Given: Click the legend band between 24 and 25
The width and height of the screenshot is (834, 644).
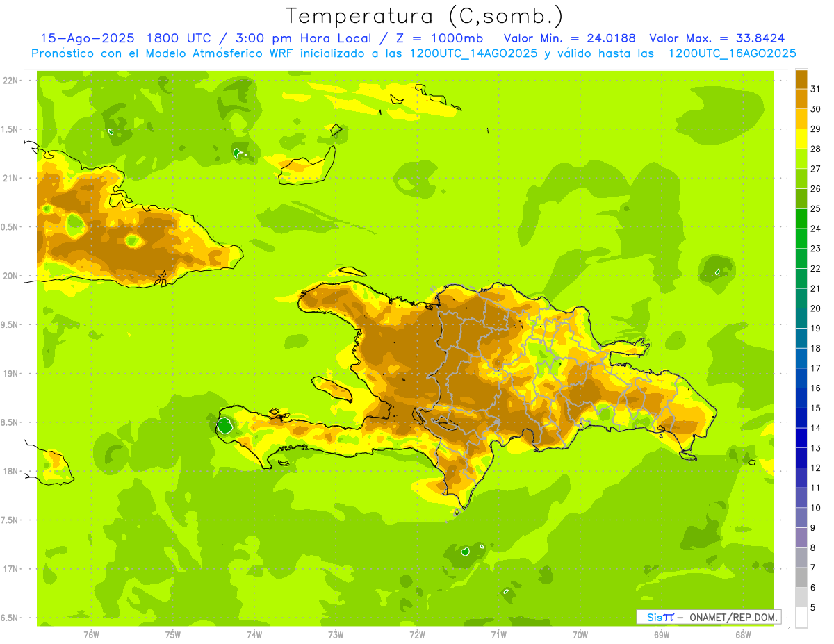Looking at the screenshot, I should click(801, 219).
